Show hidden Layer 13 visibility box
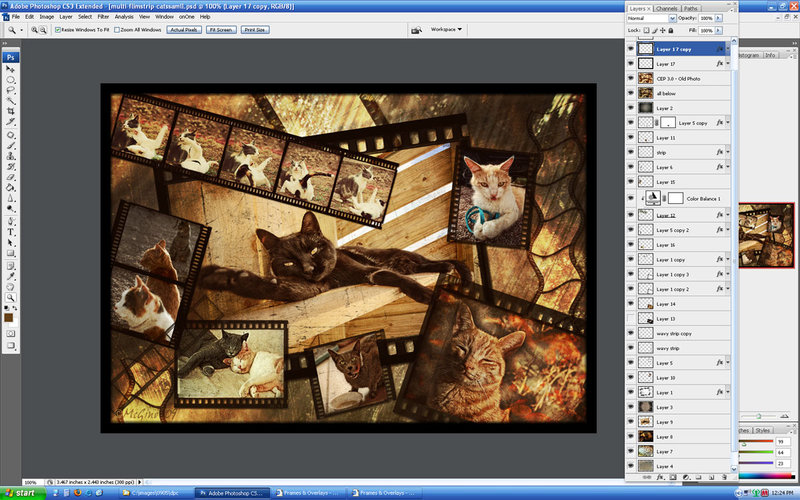Screen dimensions: 800x500 tap(630, 318)
